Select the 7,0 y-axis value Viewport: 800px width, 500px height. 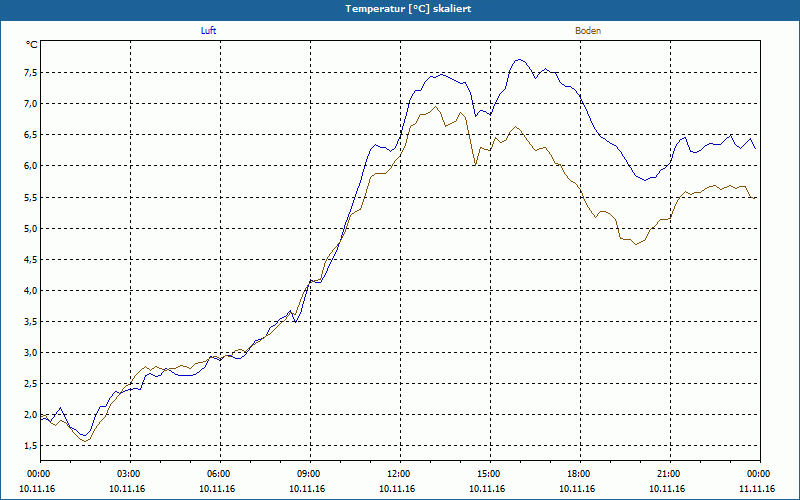coord(31,104)
